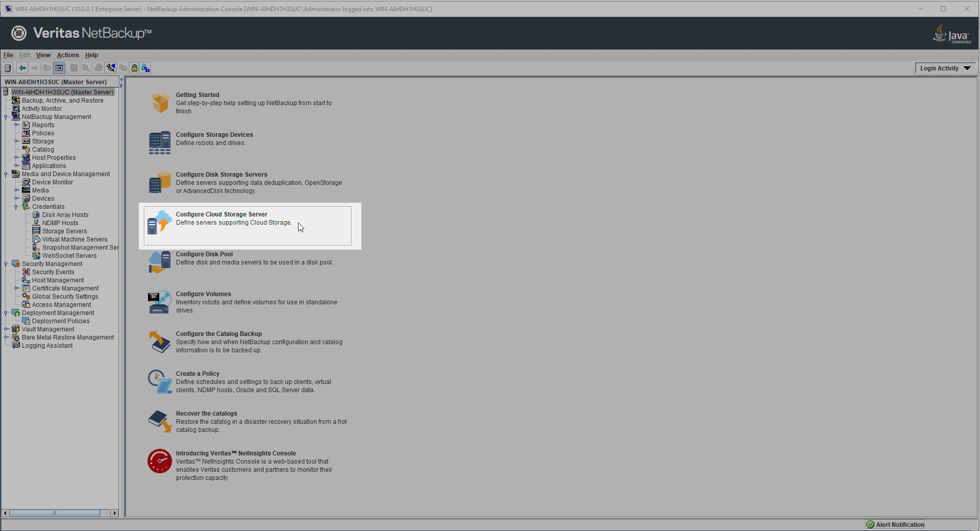Click the Configure Volumes disc icon
Image resolution: width=980 pixels, height=531 pixels.
coord(160,302)
